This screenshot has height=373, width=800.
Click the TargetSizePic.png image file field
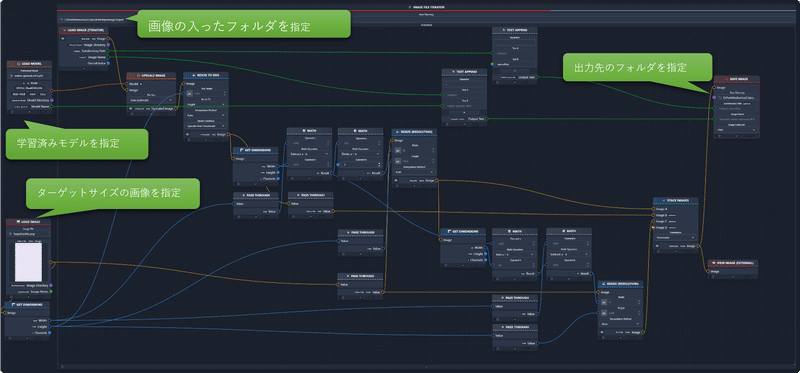(x=29, y=234)
